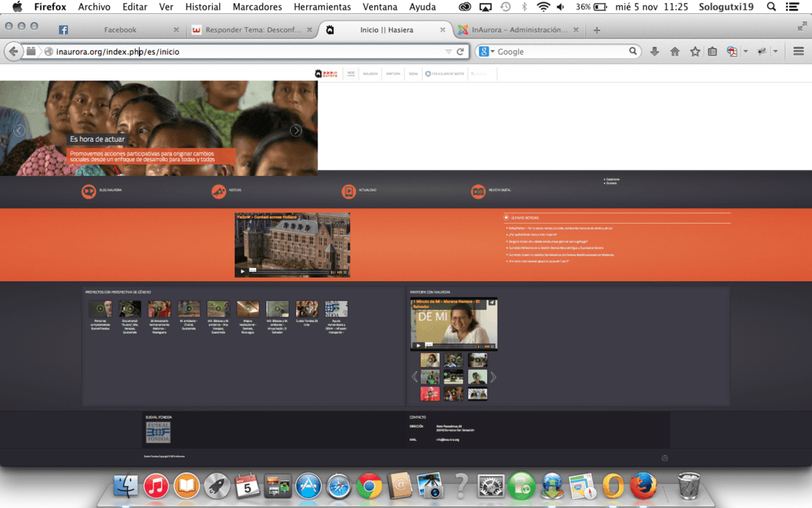Viewport: 812px width, 508px height.
Task: Open the App Store from the Dock
Action: click(x=308, y=487)
